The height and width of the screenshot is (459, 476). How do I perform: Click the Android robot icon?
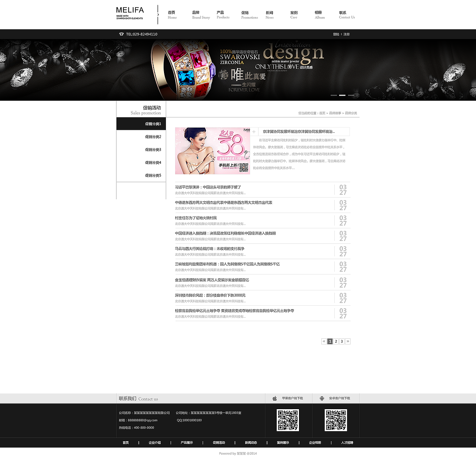[322, 398]
